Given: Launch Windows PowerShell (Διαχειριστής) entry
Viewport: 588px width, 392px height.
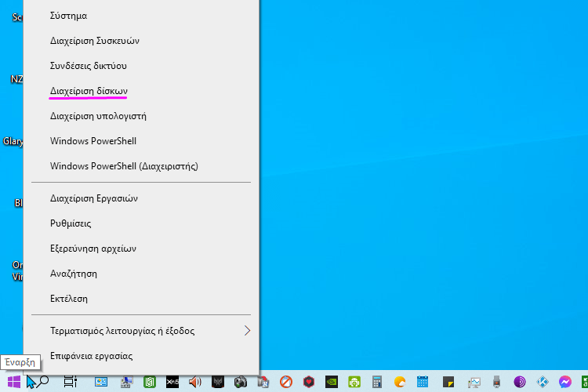Looking at the screenshot, I should (x=141, y=166).
